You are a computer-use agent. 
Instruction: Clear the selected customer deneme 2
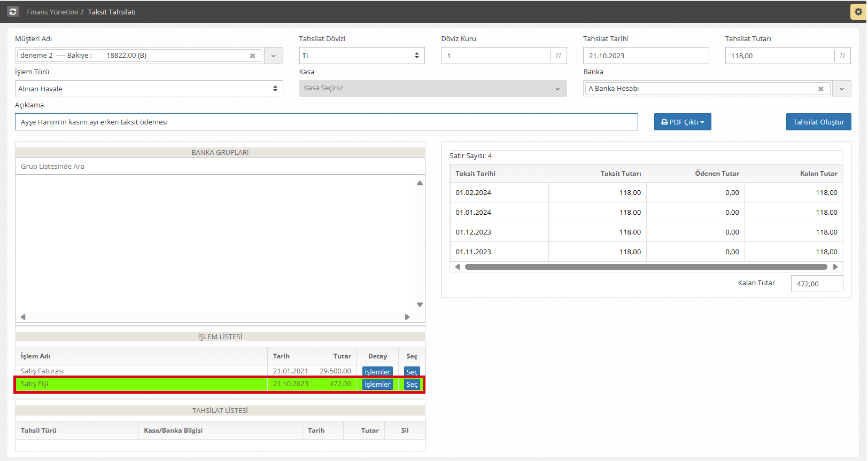[x=252, y=56]
